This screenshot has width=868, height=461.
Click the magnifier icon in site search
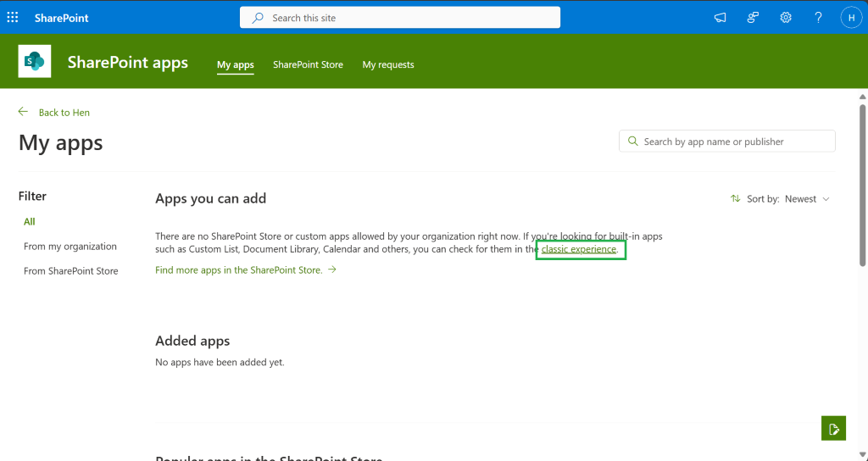click(258, 18)
